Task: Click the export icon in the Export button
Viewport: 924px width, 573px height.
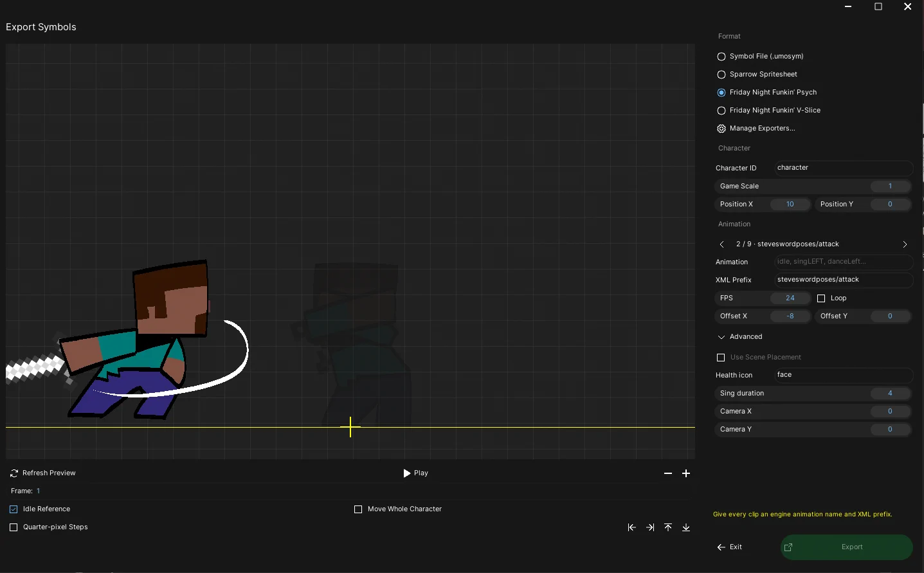Action: (788, 547)
